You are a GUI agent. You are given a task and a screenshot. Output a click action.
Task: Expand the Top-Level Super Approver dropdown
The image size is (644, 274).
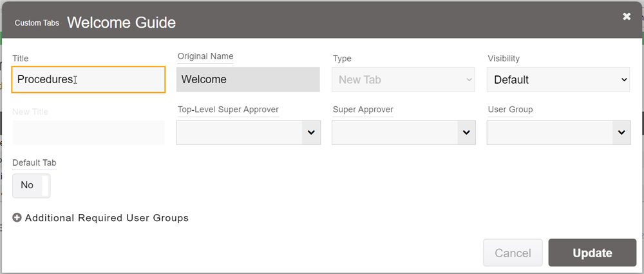pos(249,132)
